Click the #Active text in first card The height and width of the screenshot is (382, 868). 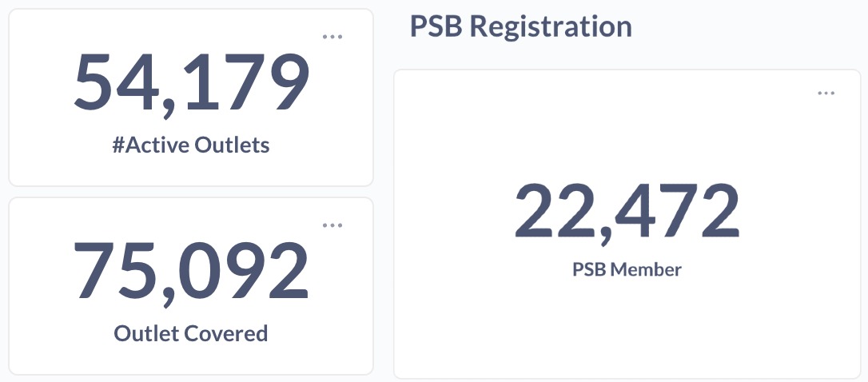click(151, 145)
